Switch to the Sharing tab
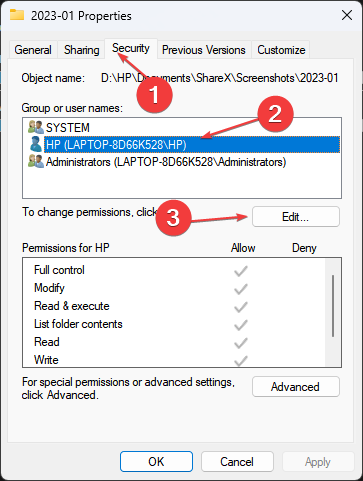This screenshot has width=363, height=481. 82,50
